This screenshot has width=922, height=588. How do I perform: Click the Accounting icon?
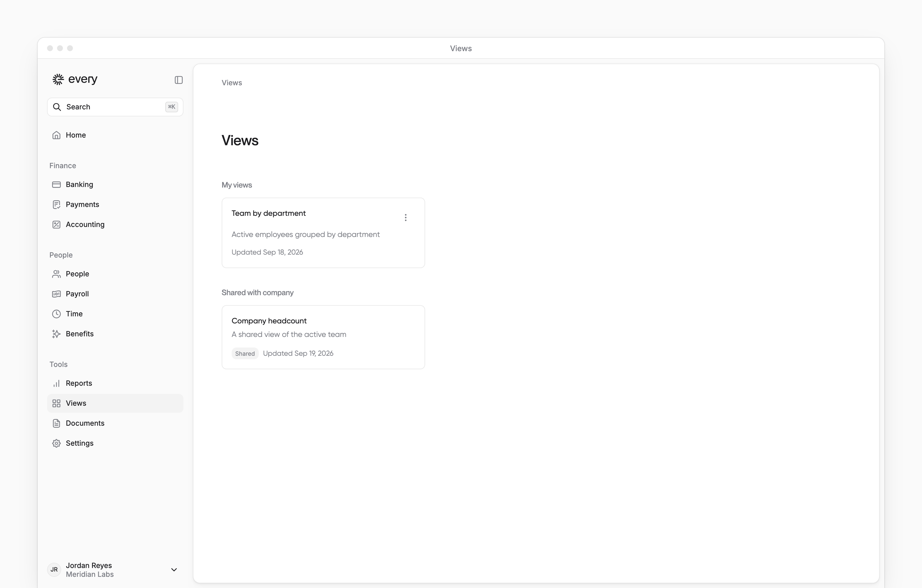56,224
